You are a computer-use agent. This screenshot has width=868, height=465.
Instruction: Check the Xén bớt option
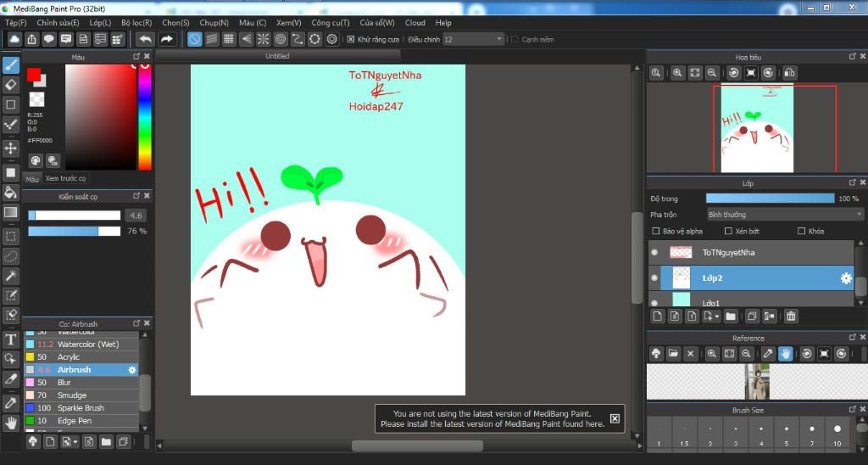pos(728,231)
